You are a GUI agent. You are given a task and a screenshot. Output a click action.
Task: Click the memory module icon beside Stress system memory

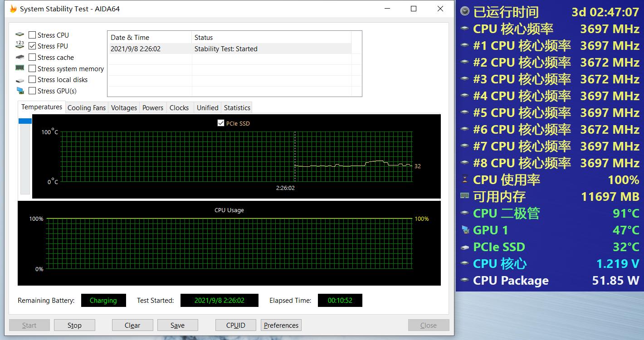click(20, 68)
